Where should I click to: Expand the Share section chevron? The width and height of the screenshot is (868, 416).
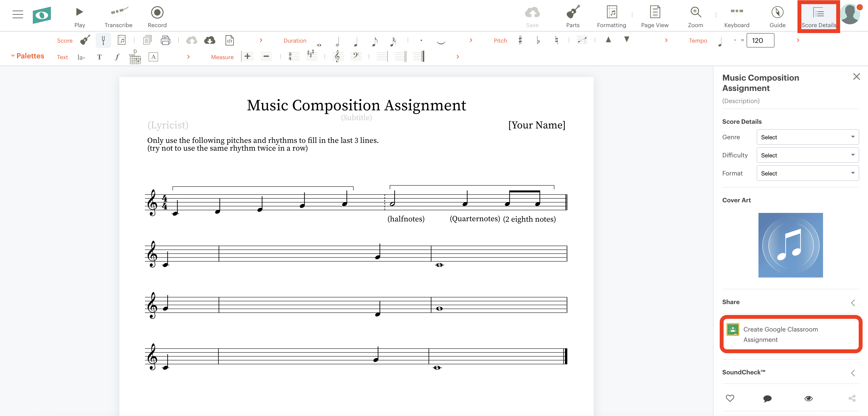[x=853, y=303]
